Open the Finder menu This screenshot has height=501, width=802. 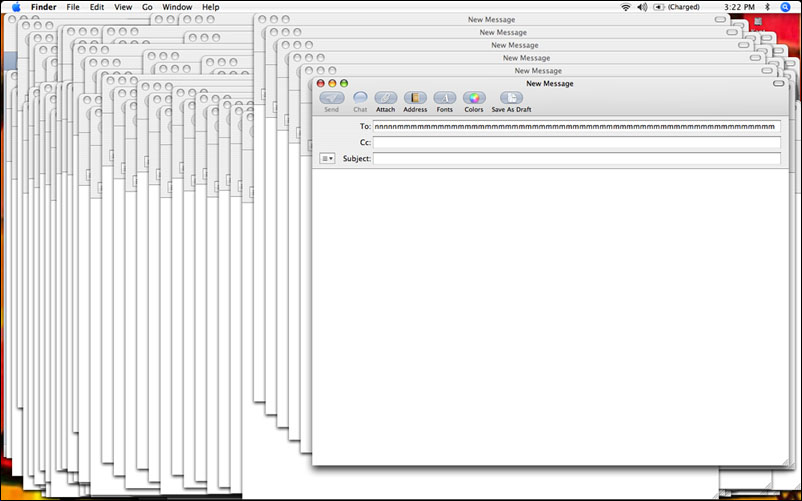(x=43, y=7)
